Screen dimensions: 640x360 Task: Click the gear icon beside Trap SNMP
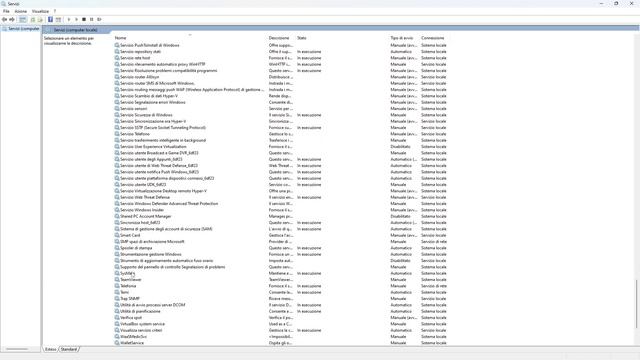pos(117,299)
